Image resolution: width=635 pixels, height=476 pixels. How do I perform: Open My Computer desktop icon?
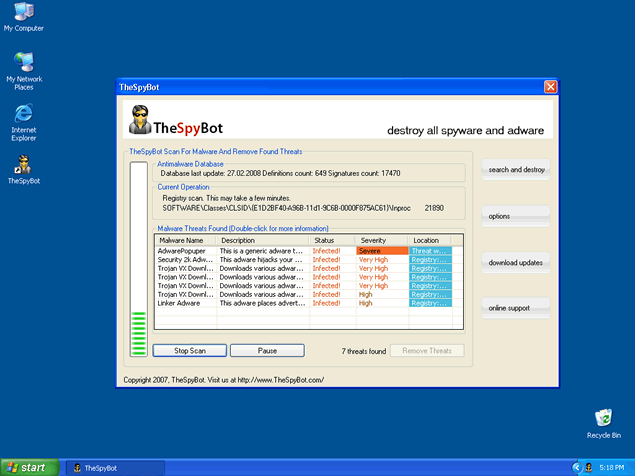pyautogui.click(x=23, y=12)
